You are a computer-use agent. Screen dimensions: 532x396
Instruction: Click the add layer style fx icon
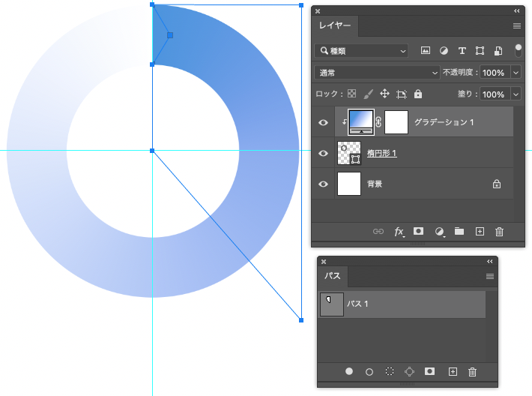pyautogui.click(x=399, y=232)
